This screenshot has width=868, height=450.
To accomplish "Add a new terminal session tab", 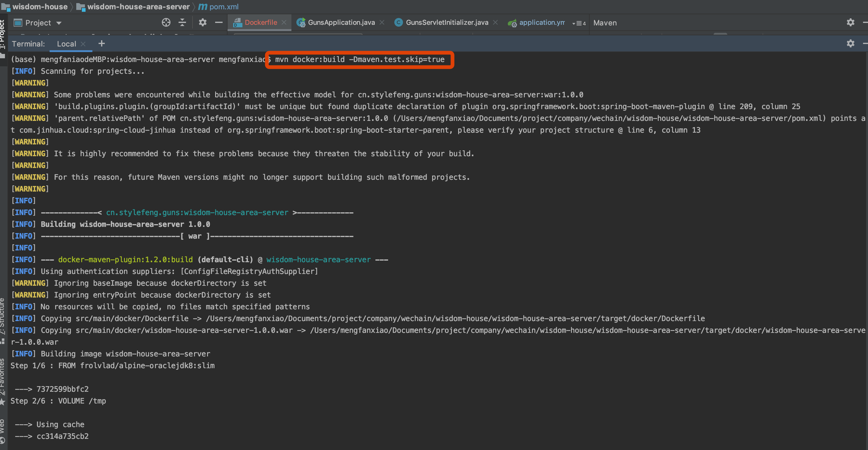I will pos(101,43).
